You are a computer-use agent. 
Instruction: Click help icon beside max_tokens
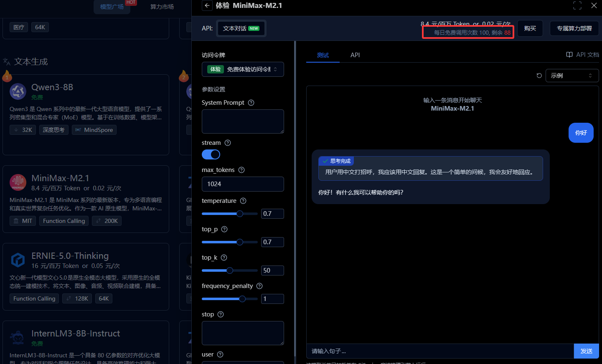241,170
